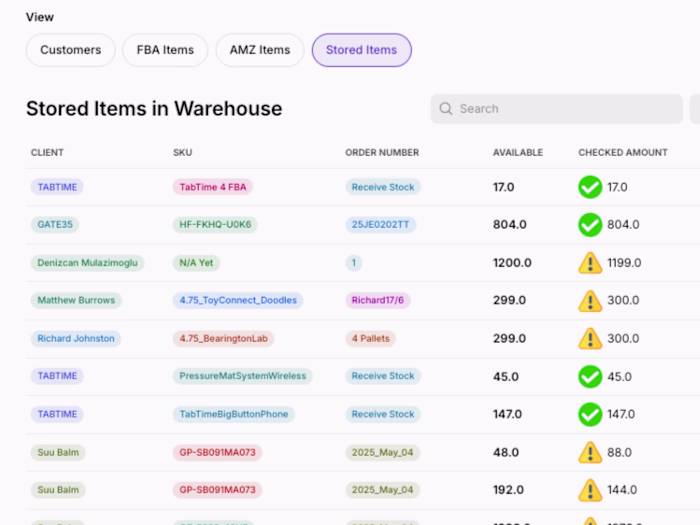Open the 4.75_ToyConnect_Doodles SKU tag
Viewport: 700px width, 525px height.
point(238,300)
